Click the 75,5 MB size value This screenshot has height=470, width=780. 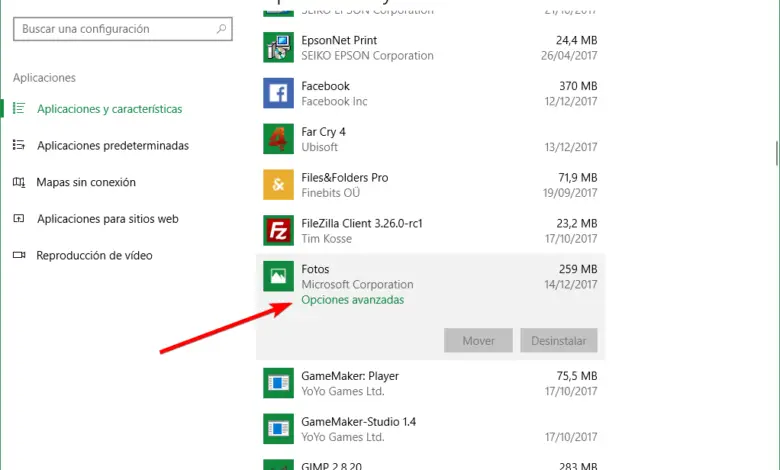point(577,376)
